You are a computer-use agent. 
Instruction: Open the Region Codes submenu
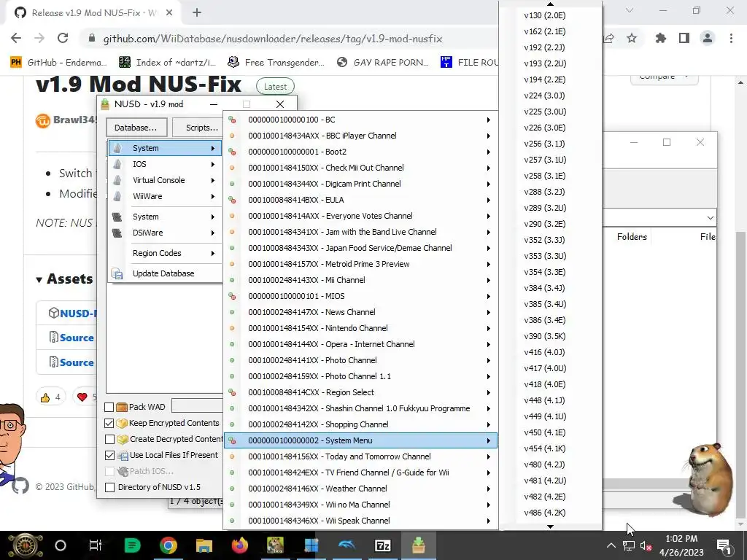coord(165,253)
